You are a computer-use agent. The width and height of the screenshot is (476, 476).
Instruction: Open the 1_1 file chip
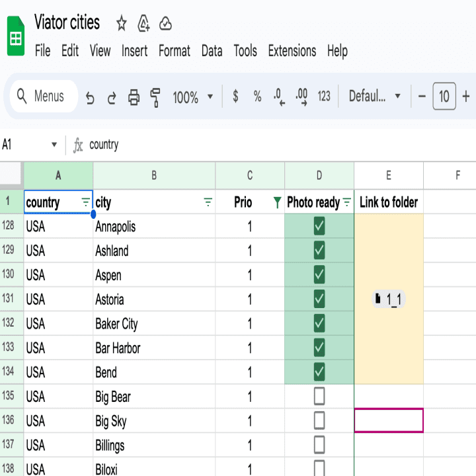(x=388, y=299)
